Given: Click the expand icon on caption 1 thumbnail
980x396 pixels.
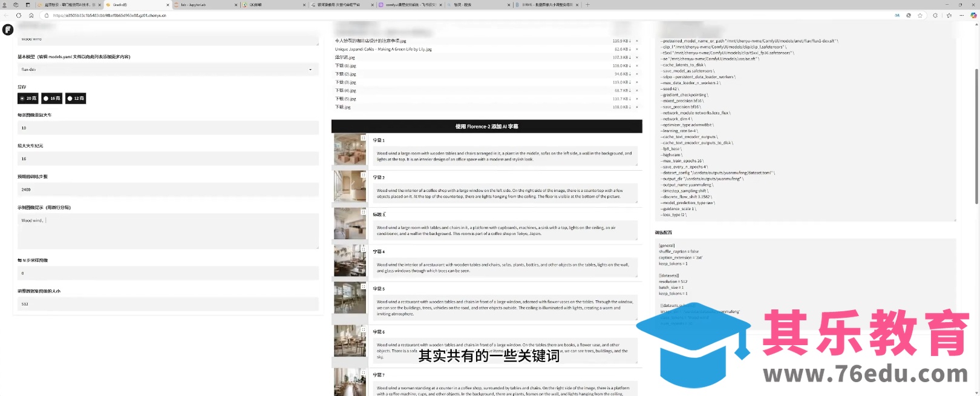Looking at the screenshot, I should [x=363, y=137].
